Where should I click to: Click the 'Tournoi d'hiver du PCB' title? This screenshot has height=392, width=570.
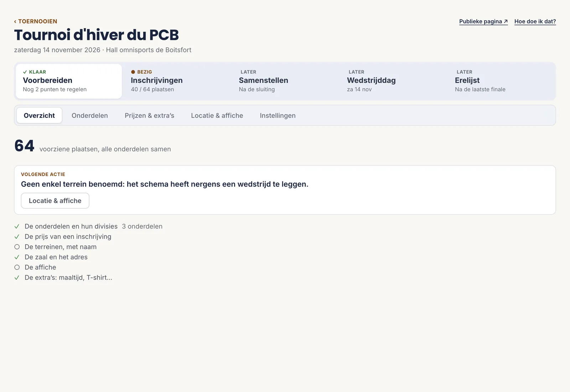(x=97, y=35)
